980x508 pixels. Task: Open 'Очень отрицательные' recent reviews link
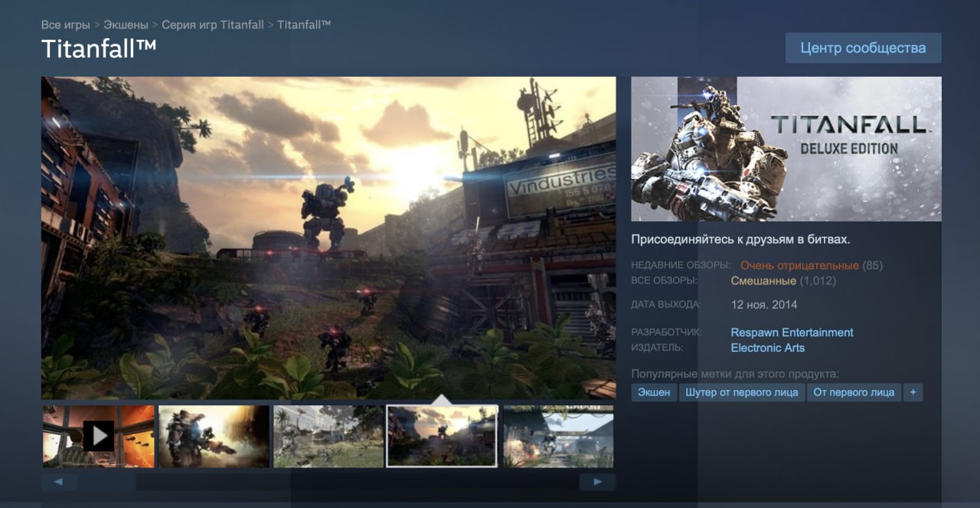click(799, 265)
